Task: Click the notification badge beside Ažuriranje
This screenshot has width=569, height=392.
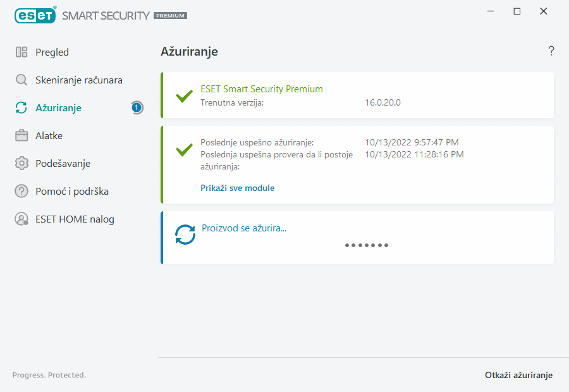Action: coord(137,108)
